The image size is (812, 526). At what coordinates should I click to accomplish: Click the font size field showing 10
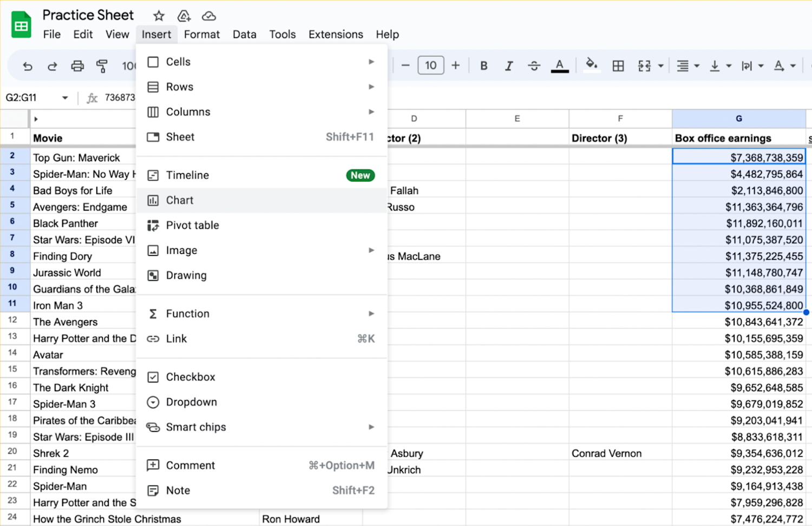[431, 65]
